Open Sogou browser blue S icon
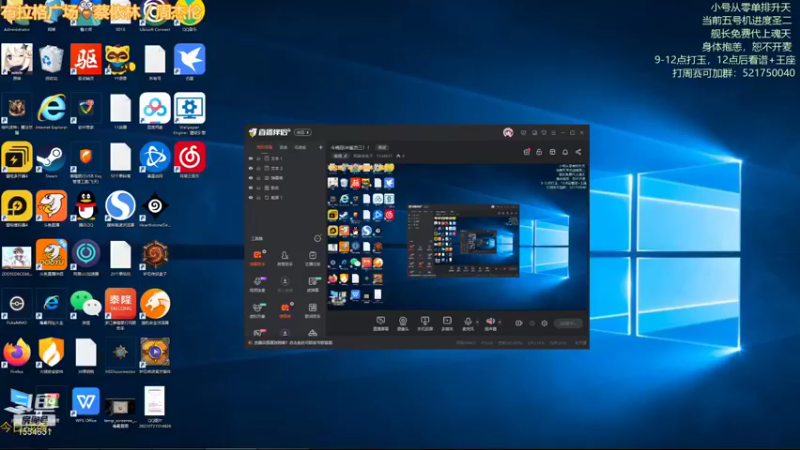The height and width of the screenshot is (450, 800). click(120, 209)
